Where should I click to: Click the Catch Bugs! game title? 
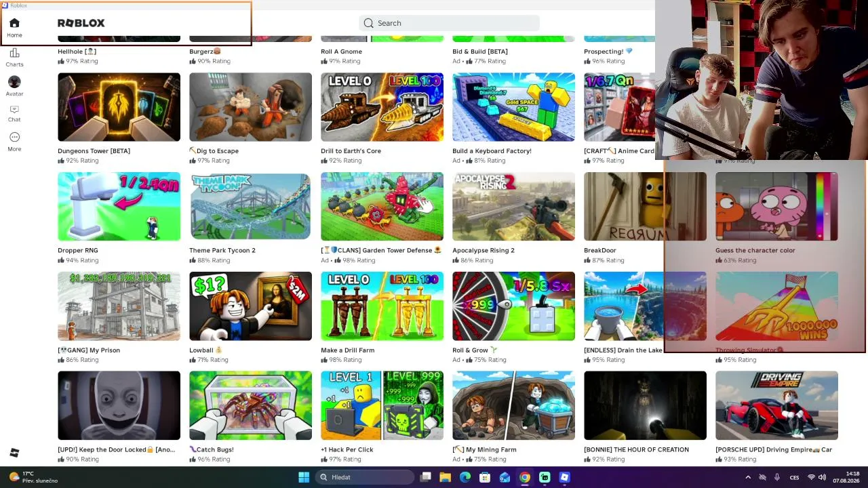pos(211,449)
